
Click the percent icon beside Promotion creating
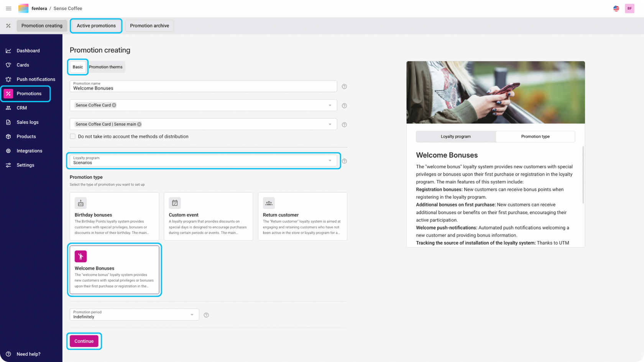click(8, 26)
